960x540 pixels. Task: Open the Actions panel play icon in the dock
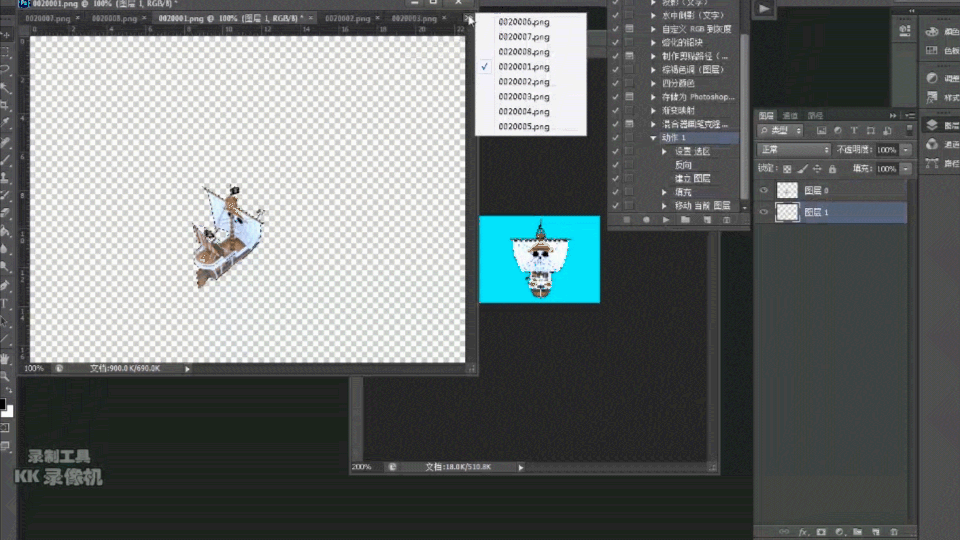(x=764, y=9)
